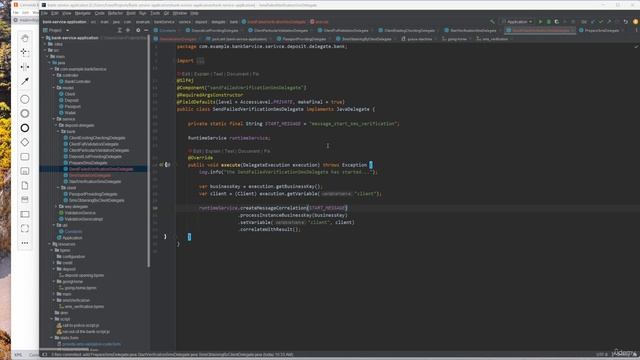The width and height of the screenshot is (640, 360).
Task: Create an end event with the bold circle
Action: click(25, 128)
